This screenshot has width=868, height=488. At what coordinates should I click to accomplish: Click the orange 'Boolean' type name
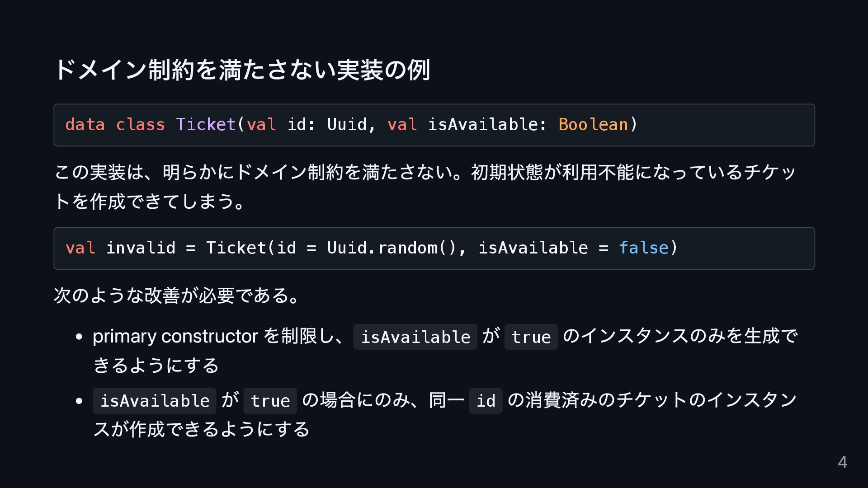point(593,124)
